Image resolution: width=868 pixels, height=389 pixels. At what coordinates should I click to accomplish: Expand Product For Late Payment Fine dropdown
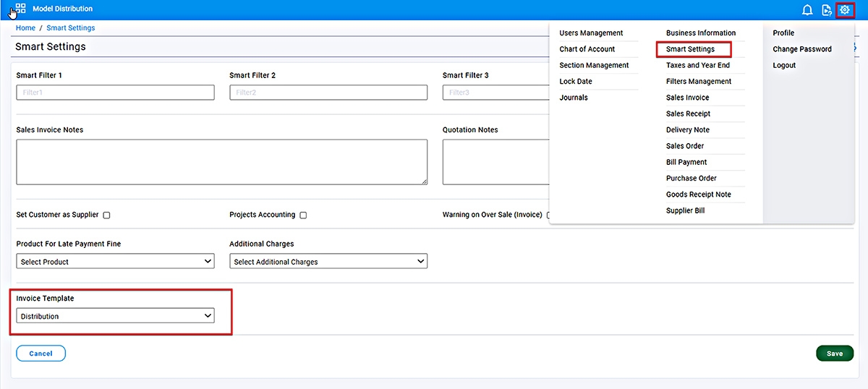coord(115,261)
